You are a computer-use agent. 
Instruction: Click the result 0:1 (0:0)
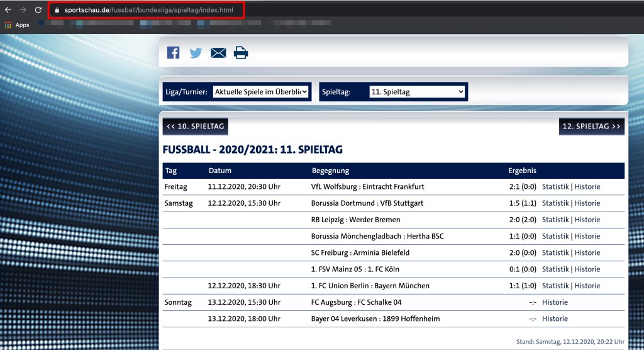tap(523, 269)
